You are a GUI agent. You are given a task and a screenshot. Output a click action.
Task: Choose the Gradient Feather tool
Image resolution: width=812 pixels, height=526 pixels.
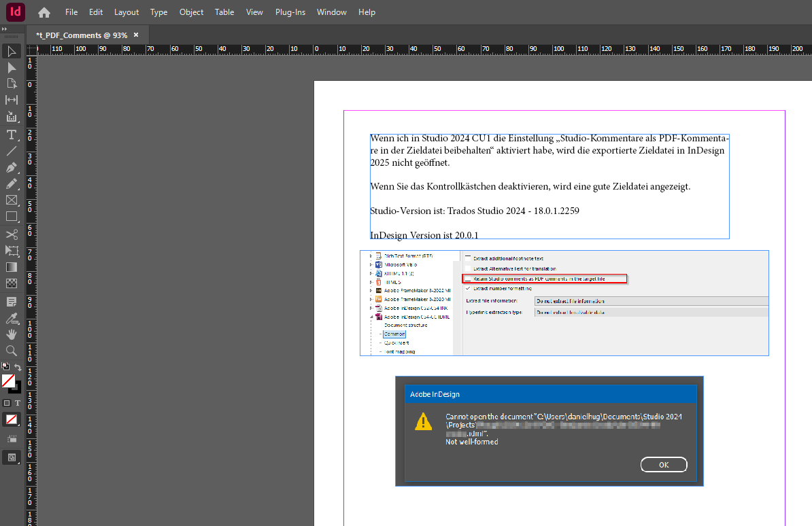point(12,283)
